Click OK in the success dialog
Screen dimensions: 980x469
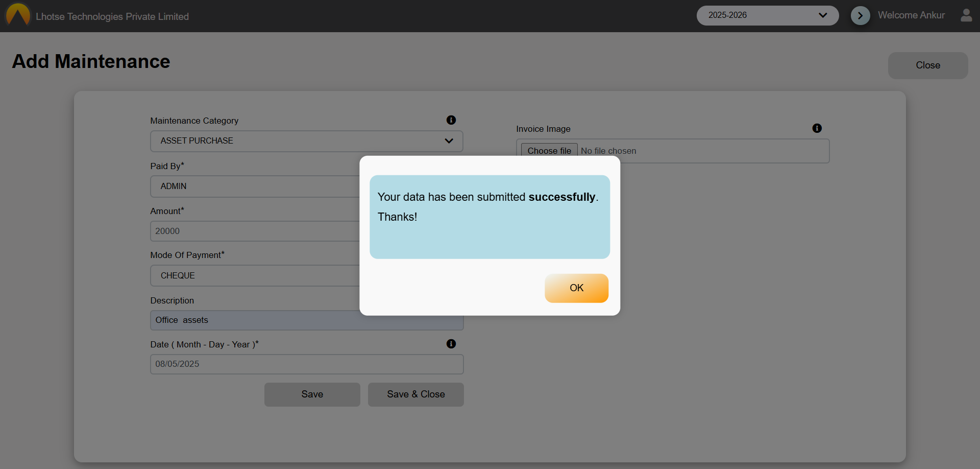(576, 288)
